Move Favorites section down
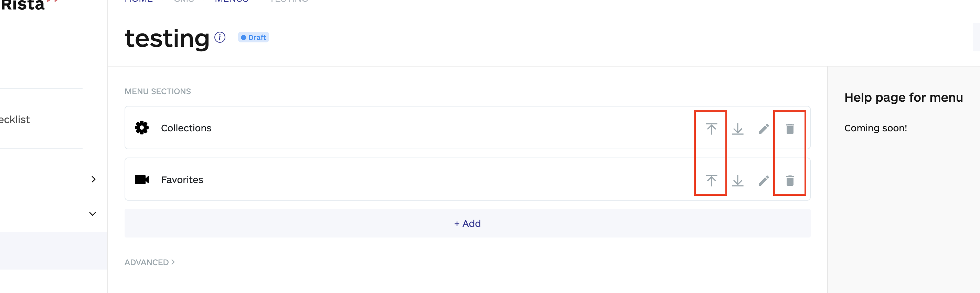This screenshot has height=293, width=980. coord(737,180)
